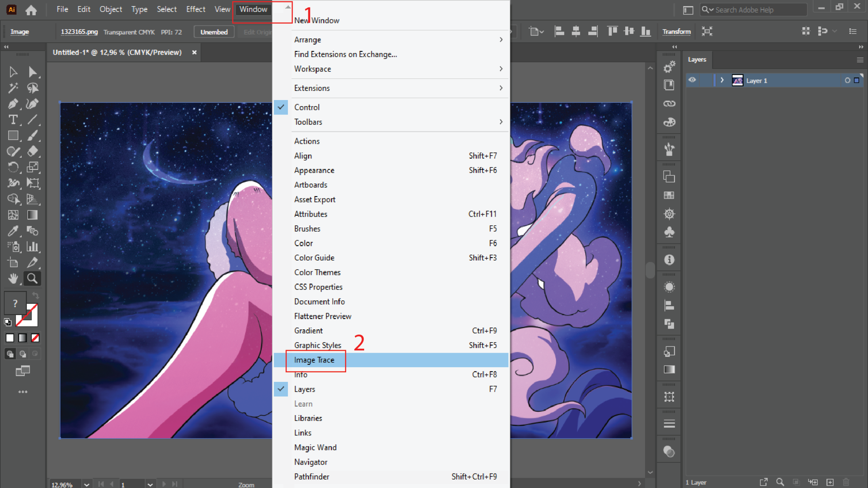Viewport: 868px width, 488px height.
Task: Select the Eyedropper tool
Action: pyautogui.click(x=13, y=231)
